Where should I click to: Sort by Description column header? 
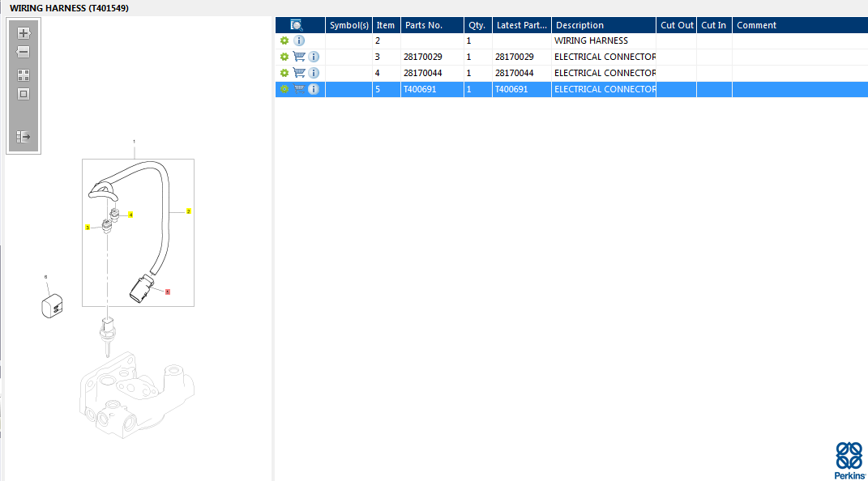point(604,25)
